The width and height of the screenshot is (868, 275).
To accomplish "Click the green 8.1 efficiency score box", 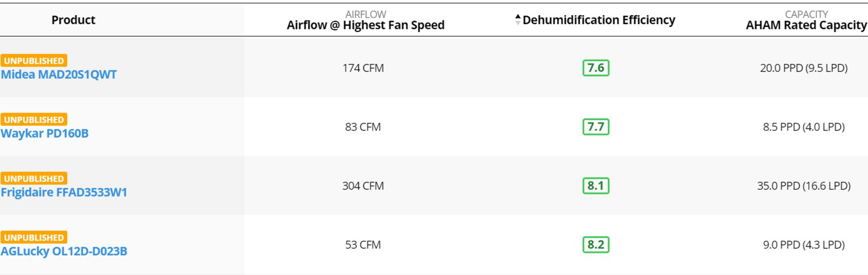I will pyautogui.click(x=596, y=186).
